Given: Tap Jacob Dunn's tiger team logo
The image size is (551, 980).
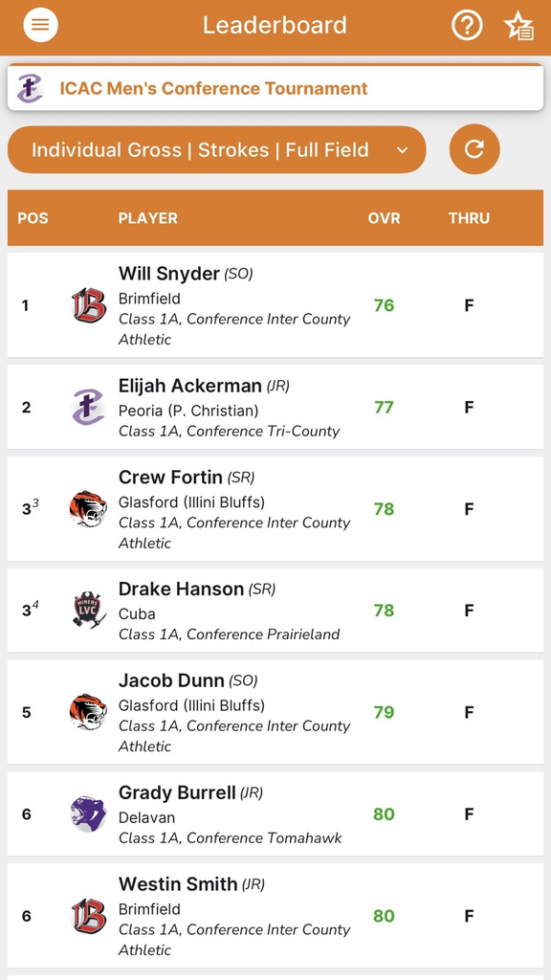Looking at the screenshot, I should pyautogui.click(x=89, y=712).
